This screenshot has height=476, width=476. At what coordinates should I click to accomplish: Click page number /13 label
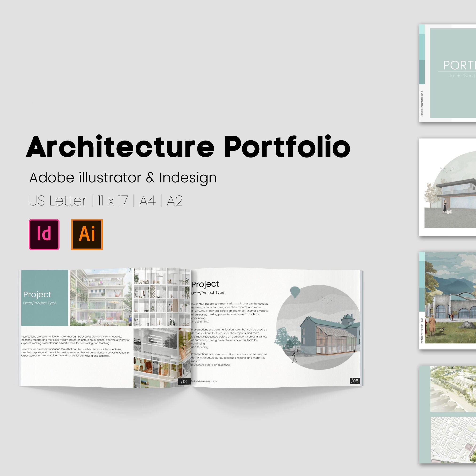tap(184, 382)
